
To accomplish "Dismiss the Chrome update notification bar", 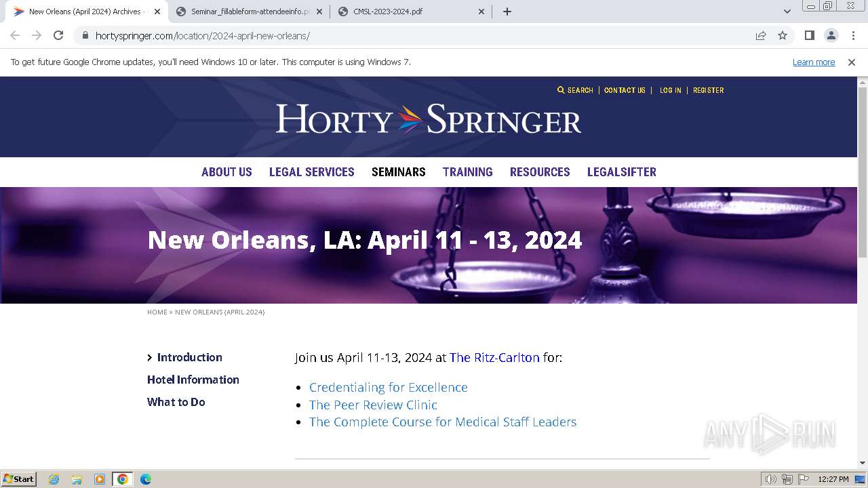I will click(852, 62).
